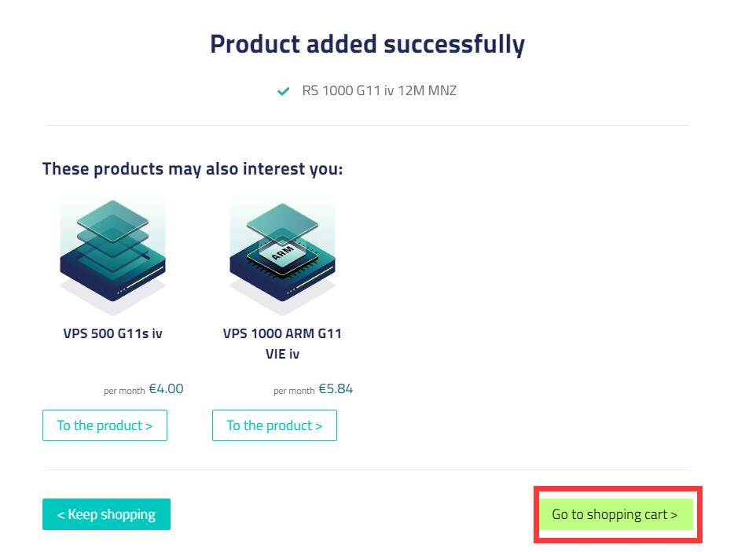
Task: Click the green checkmark icon
Action: click(283, 91)
